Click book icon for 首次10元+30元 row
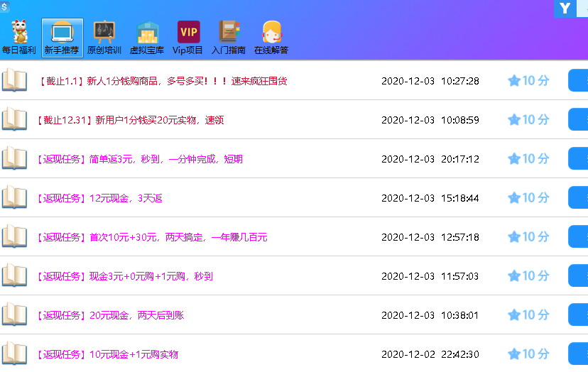The width and height of the screenshot is (588, 372). click(x=14, y=236)
